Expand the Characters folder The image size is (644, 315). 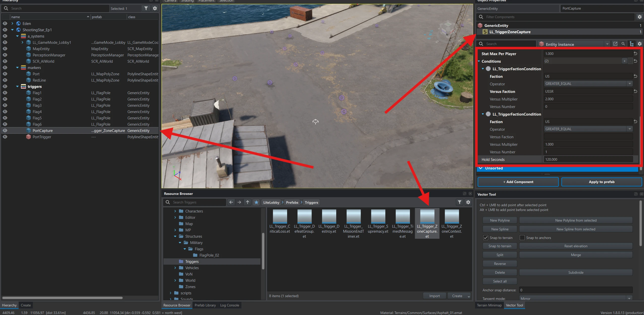[x=175, y=211]
